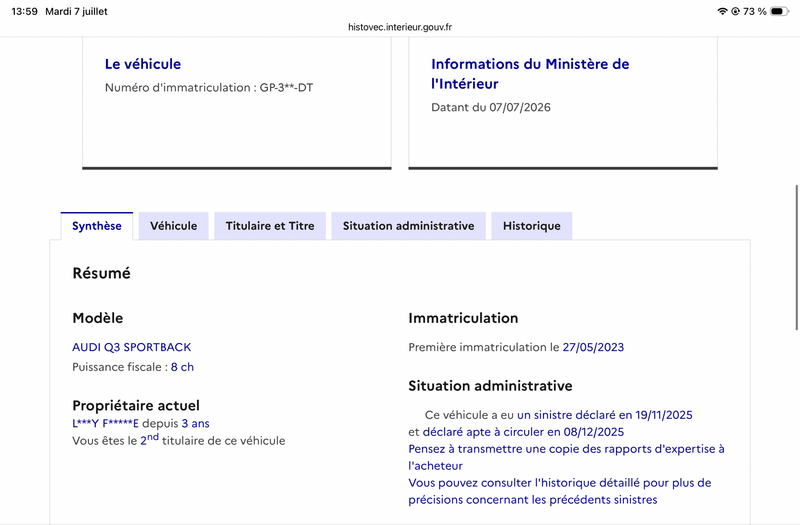800x525 pixels.
Task: Click 'déclaré apte à circuler en 08/12/2025'
Action: [523, 432]
